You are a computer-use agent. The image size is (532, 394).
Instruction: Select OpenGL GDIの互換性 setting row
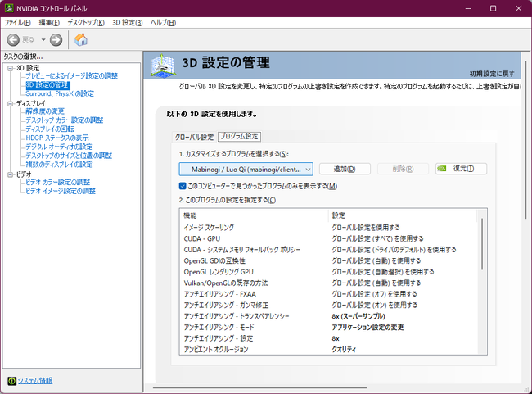(x=327, y=260)
